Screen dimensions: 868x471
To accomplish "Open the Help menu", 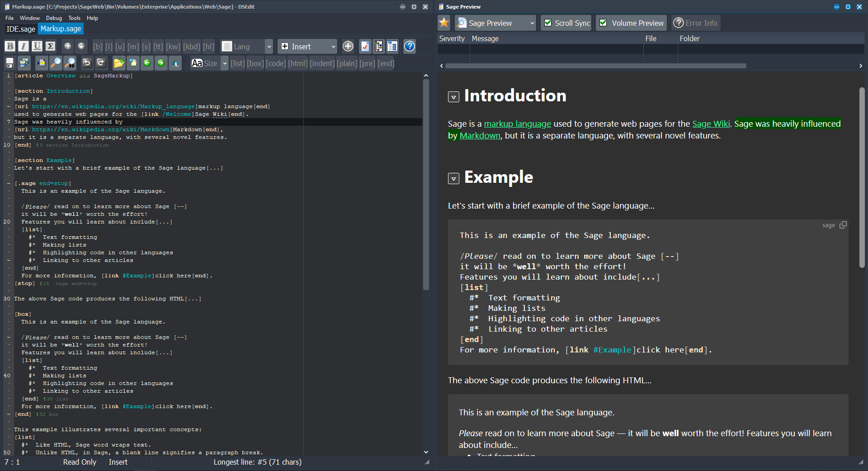I will (92, 18).
